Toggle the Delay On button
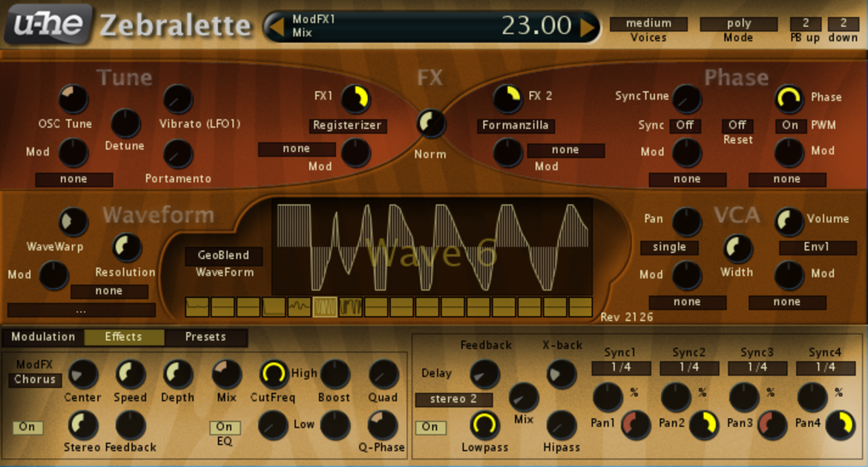This screenshot has width=868, height=467. [430, 427]
